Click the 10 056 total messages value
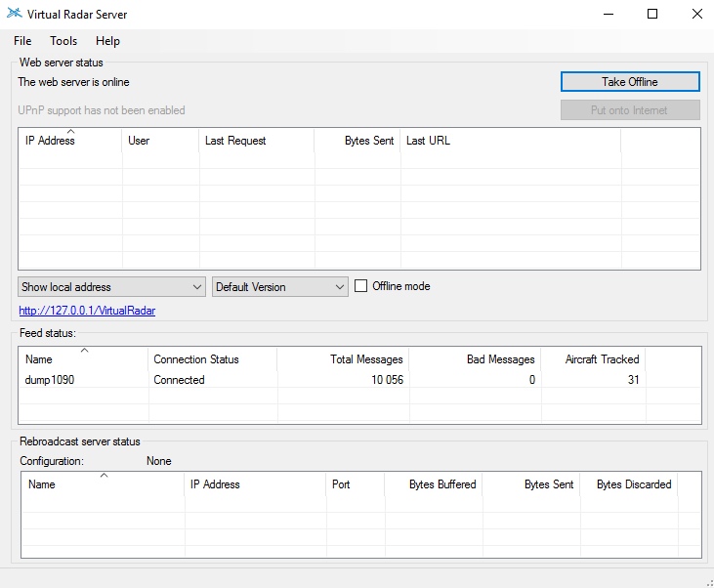This screenshot has width=714, height=588. coord(387,379)
